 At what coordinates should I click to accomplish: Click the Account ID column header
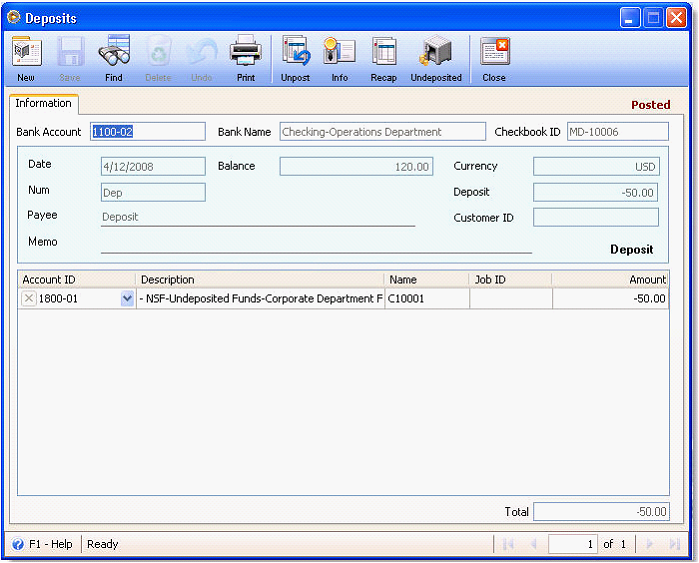(x=77, y=279)
